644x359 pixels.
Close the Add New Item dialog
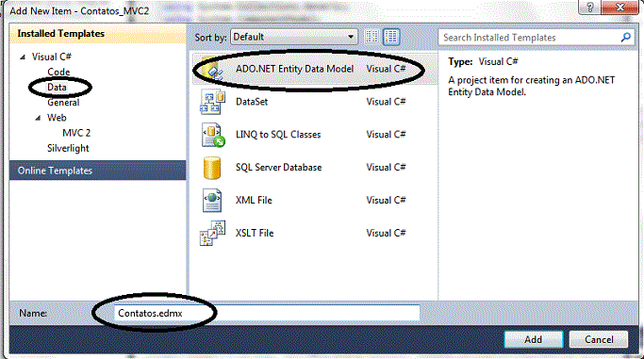point(619,8)
